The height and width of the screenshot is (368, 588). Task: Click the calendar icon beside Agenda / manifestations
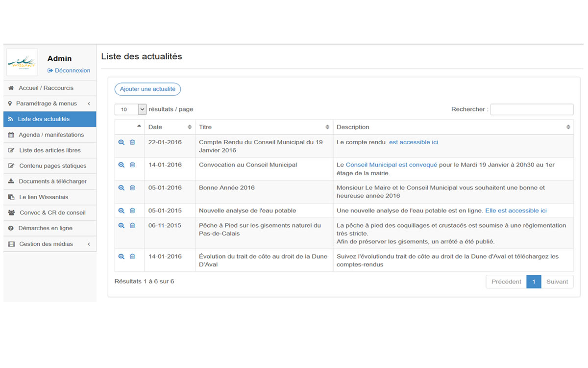[x=11, y=135]
